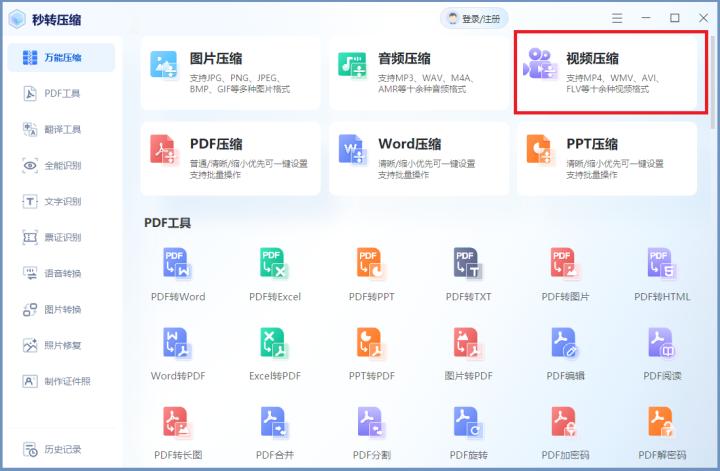Screen dimensions: 720x471
Task: Open the 视频压缩 video compression card
Action: point(607,73)
